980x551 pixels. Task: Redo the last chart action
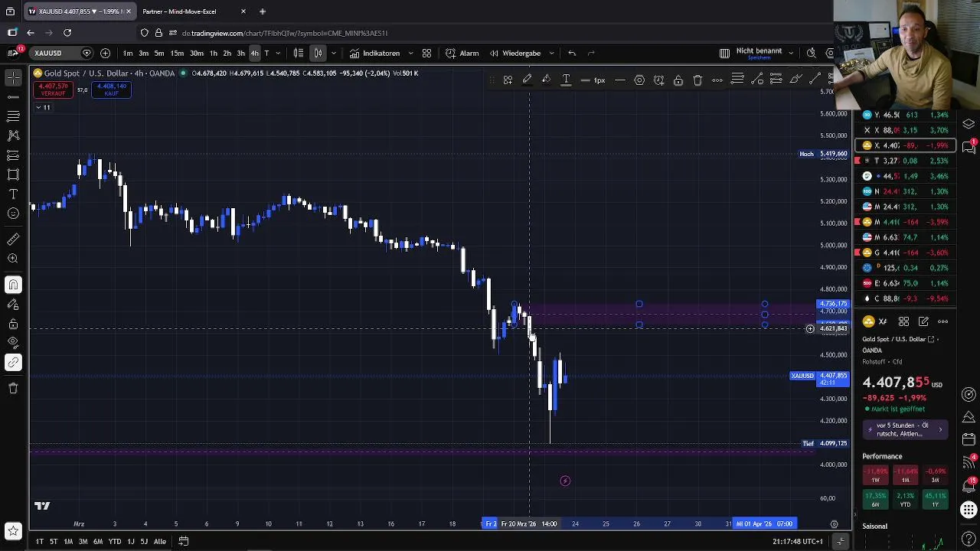tap(591, 53)
